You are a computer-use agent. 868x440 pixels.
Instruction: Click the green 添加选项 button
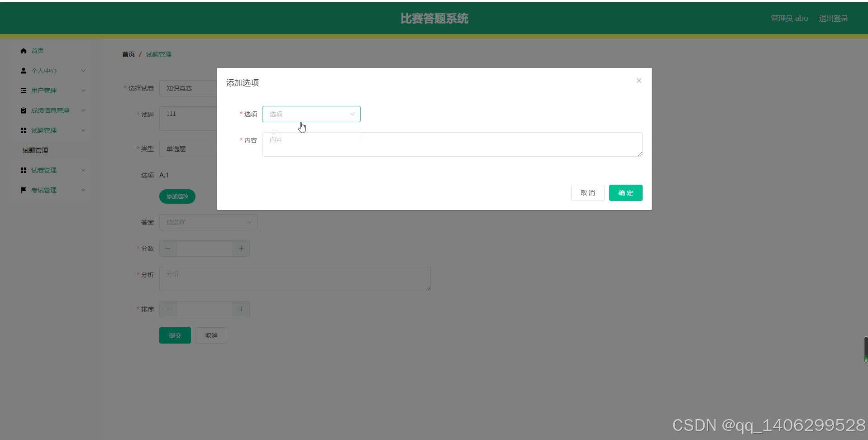click(x=177, y=196)
